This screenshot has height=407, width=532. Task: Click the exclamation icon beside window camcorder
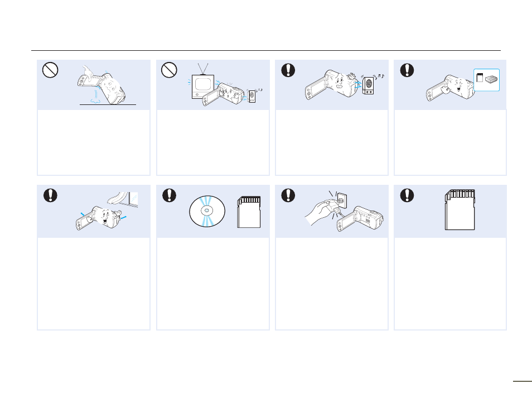tap(50, 195)
